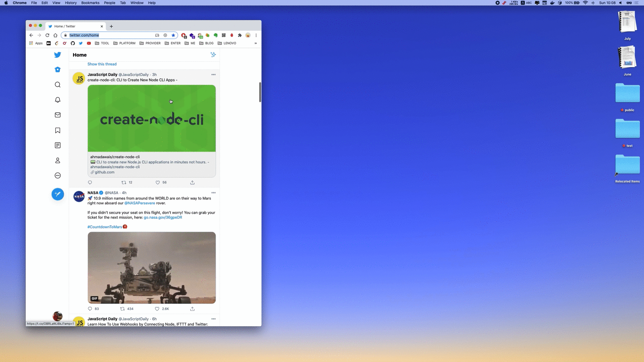Open the View menu in the menu bar
This screenshot has height=362, width=644.
click(x=56, y=3)
